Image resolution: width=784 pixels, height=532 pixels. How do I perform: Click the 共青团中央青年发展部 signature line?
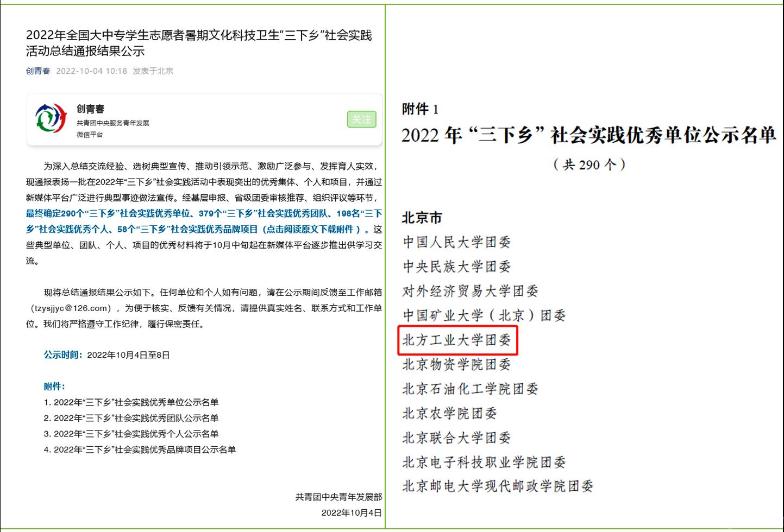coord(338,497)
